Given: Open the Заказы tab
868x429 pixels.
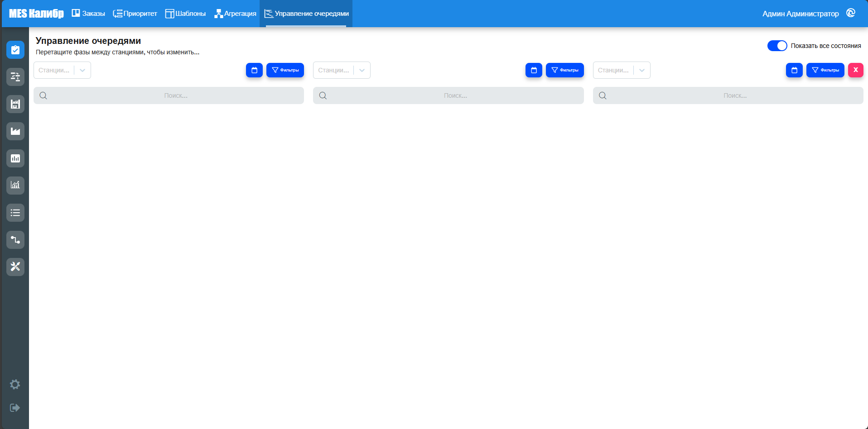Looking at the screenshot, I should tap(88, 14).
